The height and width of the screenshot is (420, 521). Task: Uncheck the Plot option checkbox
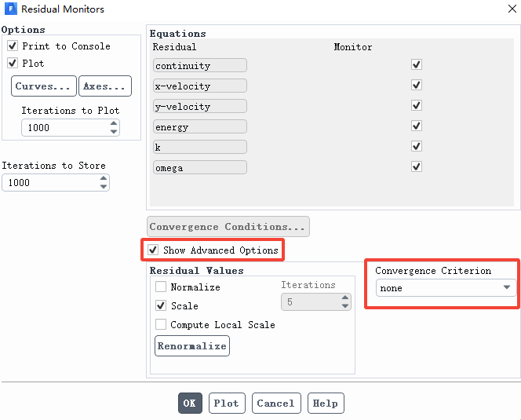click(13, 63)
